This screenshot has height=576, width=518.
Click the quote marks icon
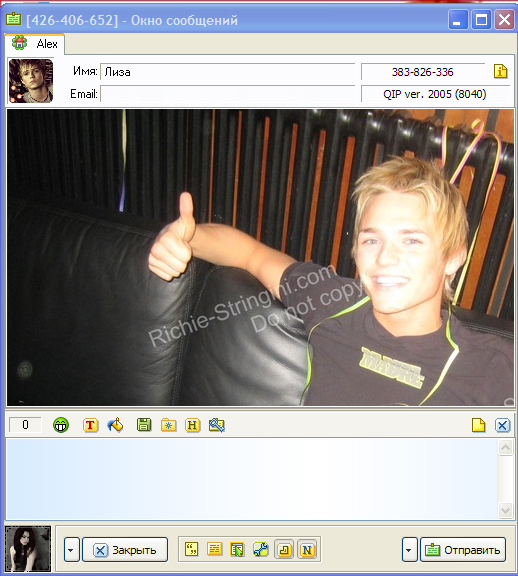(x=191, y=550)
